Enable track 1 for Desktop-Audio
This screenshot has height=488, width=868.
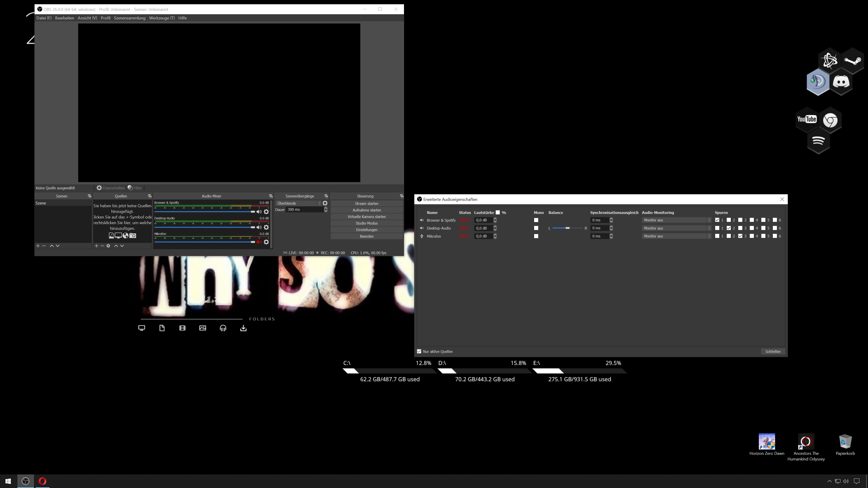click(x=717, y=228)
